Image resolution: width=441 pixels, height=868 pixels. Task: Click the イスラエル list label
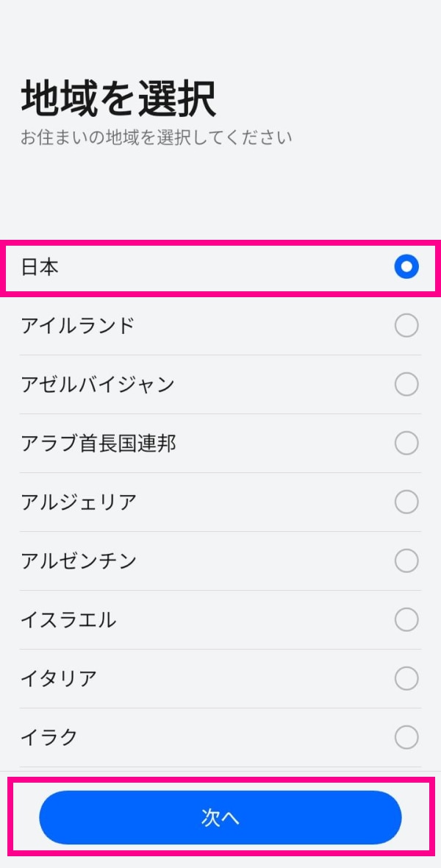[68, 619]
